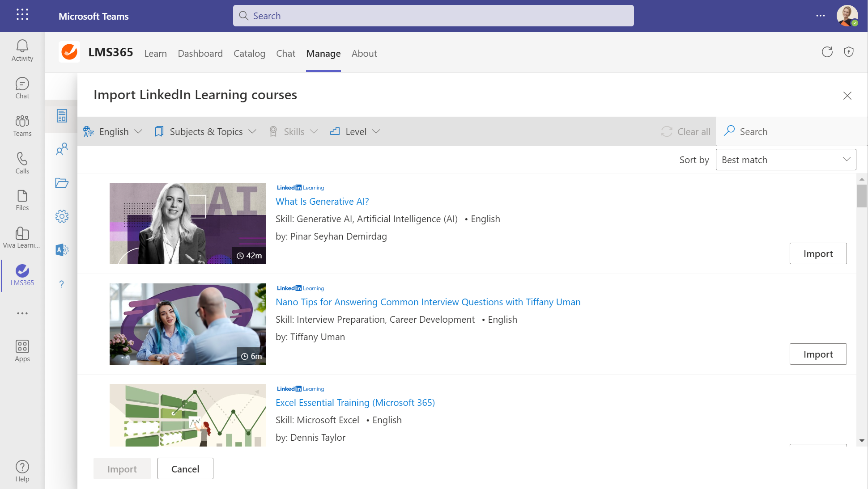Open the LMS365 settings gear icon
Screen dimensions: 868x489
click(x=62, y=216)
